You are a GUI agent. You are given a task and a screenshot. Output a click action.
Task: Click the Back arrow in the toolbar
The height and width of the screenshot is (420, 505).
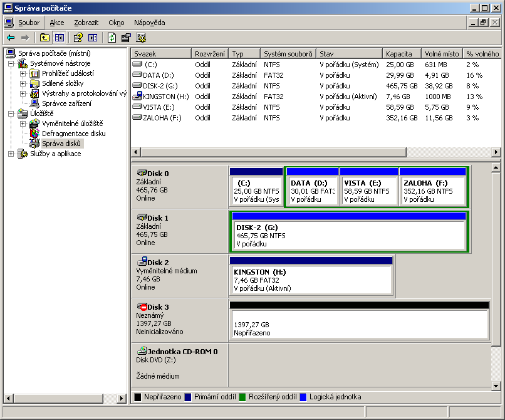[11, 38]
